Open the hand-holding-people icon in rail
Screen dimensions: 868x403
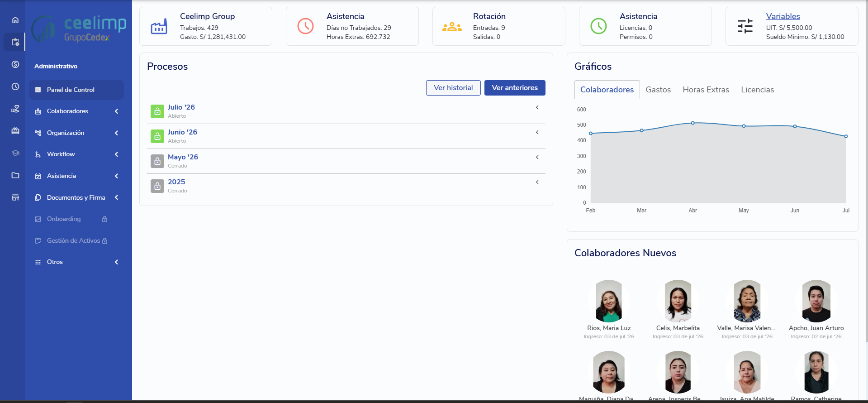click(x=15, y=109)
